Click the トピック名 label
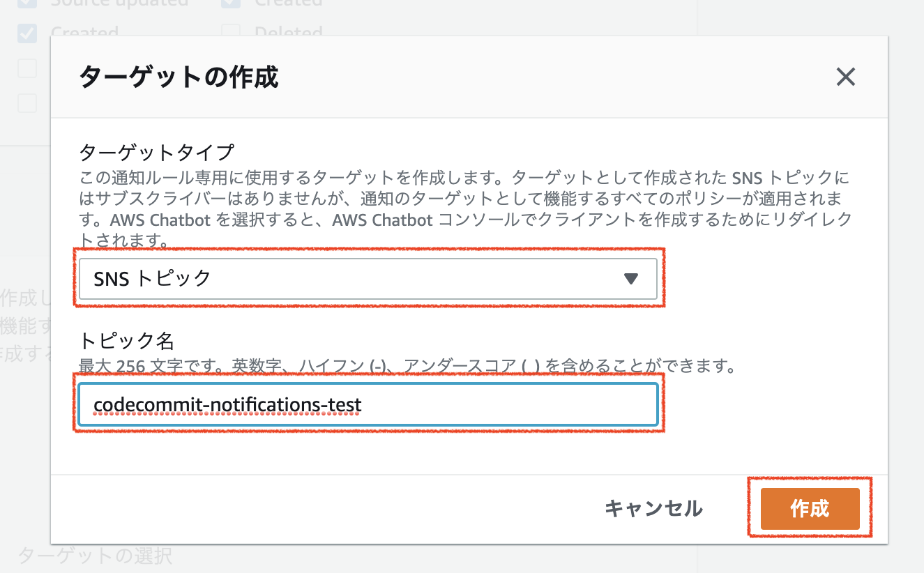 pos(126,341)
